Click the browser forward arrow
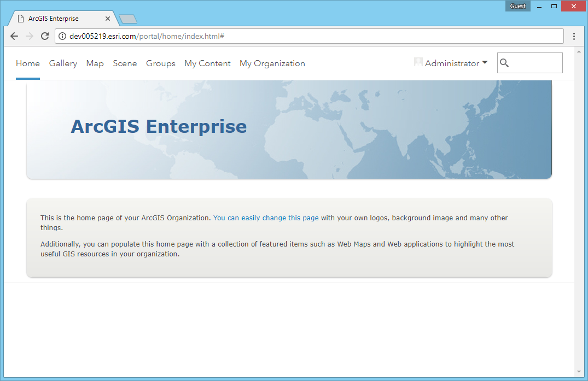 click(30, 36)
